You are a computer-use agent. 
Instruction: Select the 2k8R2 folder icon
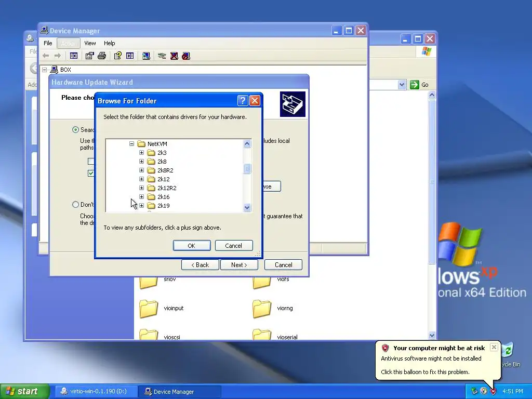pos(151,170)
